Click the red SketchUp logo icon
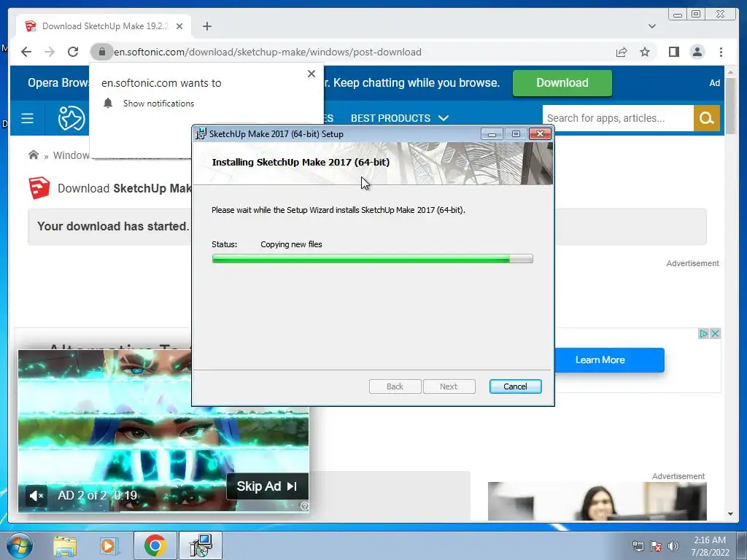The width and height of the screenshot is (747, 560). 39,188
